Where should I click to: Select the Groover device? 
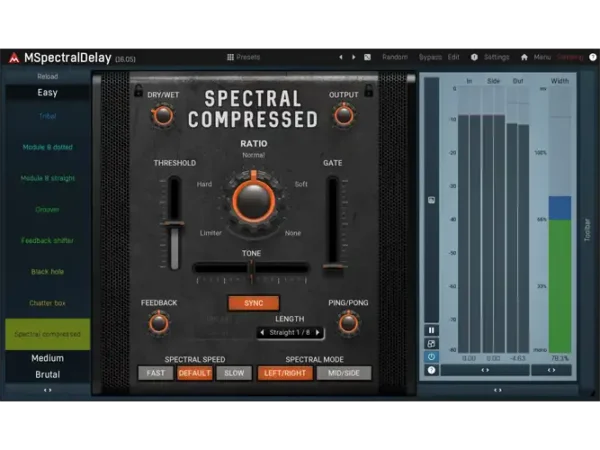[x=47, y=210]
